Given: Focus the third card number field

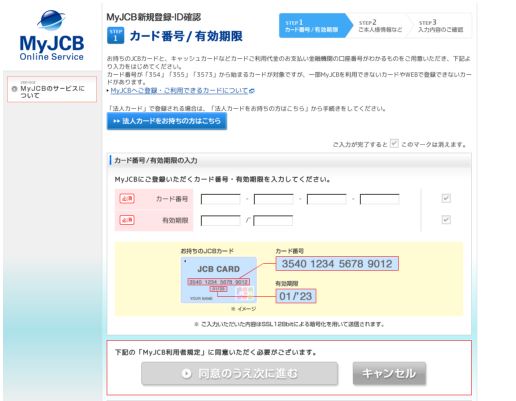Looking at the screenshot, I should click(326, 199).
